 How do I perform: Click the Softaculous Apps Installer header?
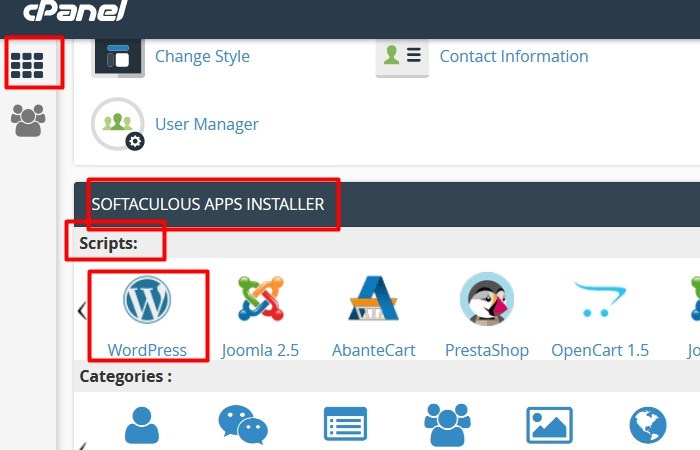[x=208, y=204]
